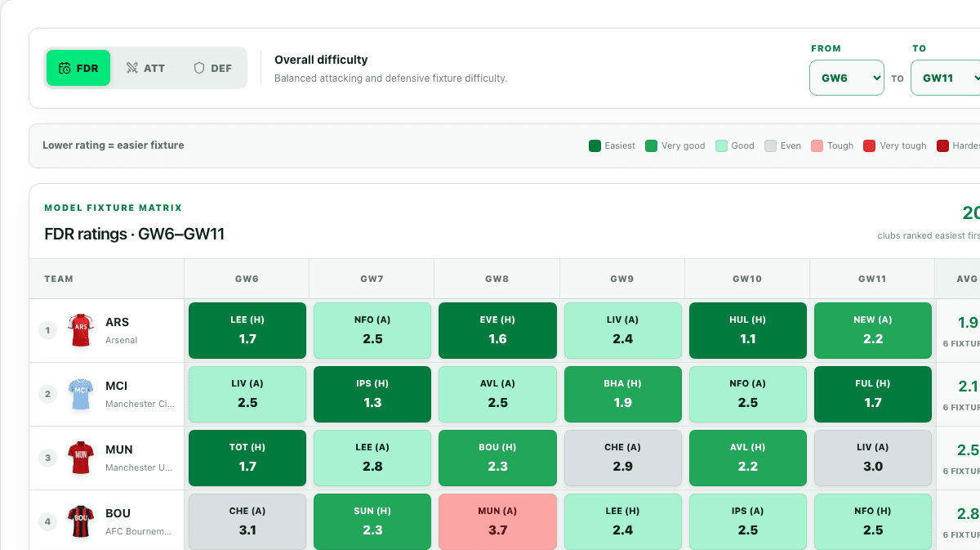980x550 pixels.
Task: Click BOU's CHE (A) 3.1 fixture cell
Action: tap(247, 521)
